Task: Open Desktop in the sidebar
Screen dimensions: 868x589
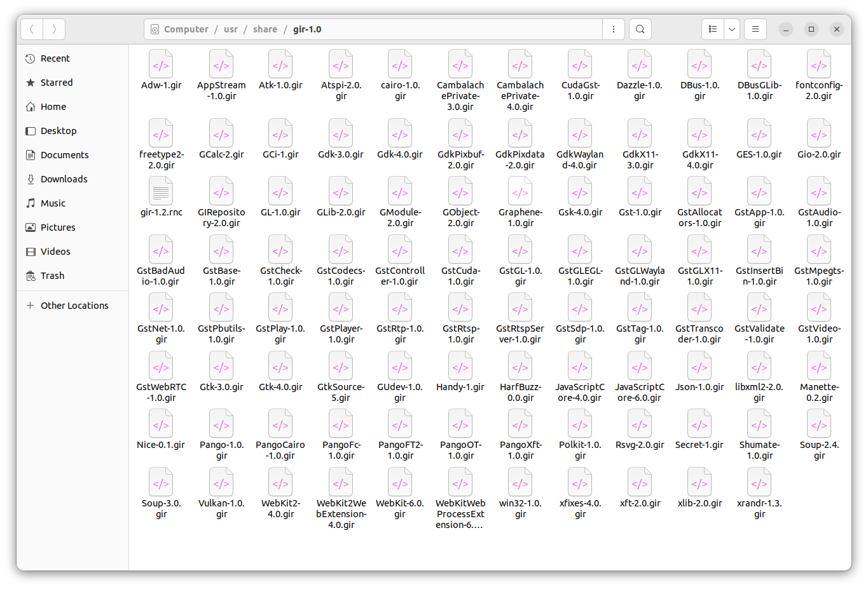Action: coord(73,131)
